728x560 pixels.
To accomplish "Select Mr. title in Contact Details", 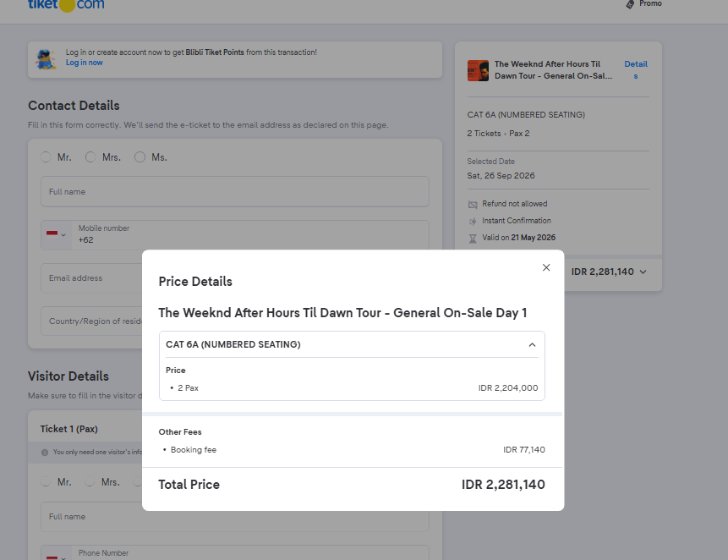I will [46, 157].
